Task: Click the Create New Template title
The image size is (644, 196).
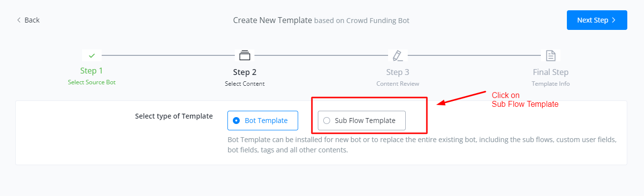Action: point(273,20)
